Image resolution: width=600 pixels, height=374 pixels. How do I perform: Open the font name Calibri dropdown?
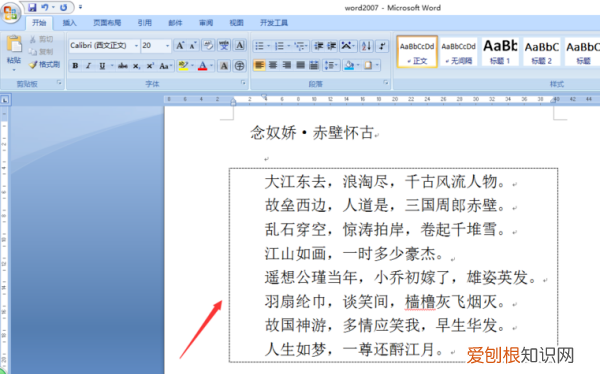tap(136, 46)
